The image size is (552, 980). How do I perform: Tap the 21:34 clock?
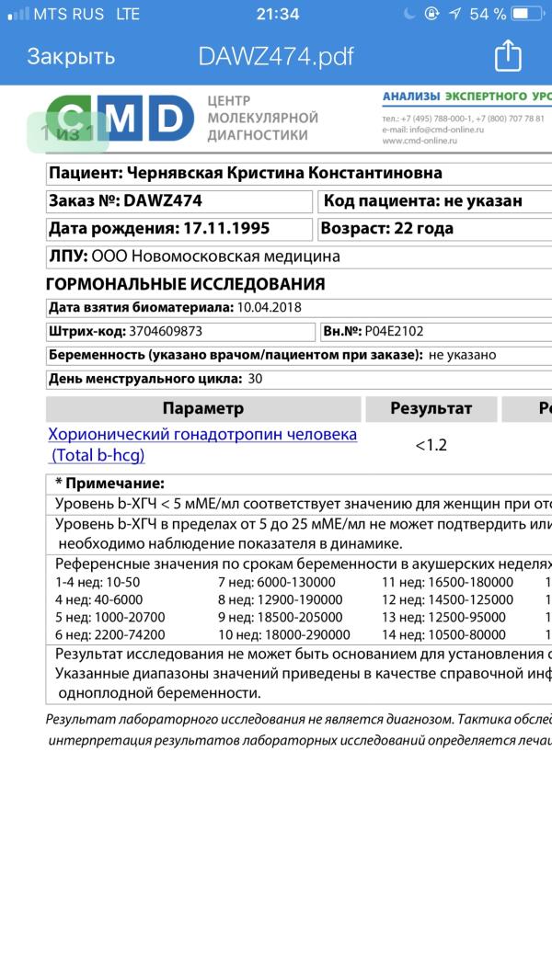278,14
